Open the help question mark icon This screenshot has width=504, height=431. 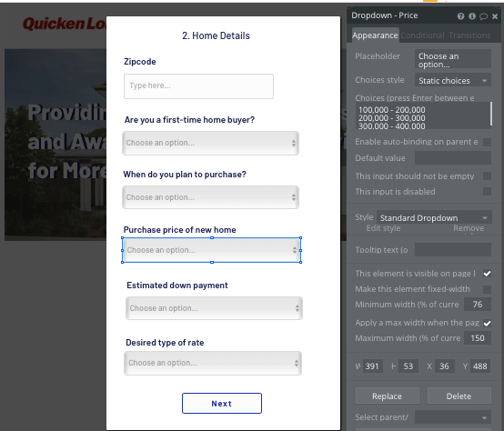tap(460, 16)
